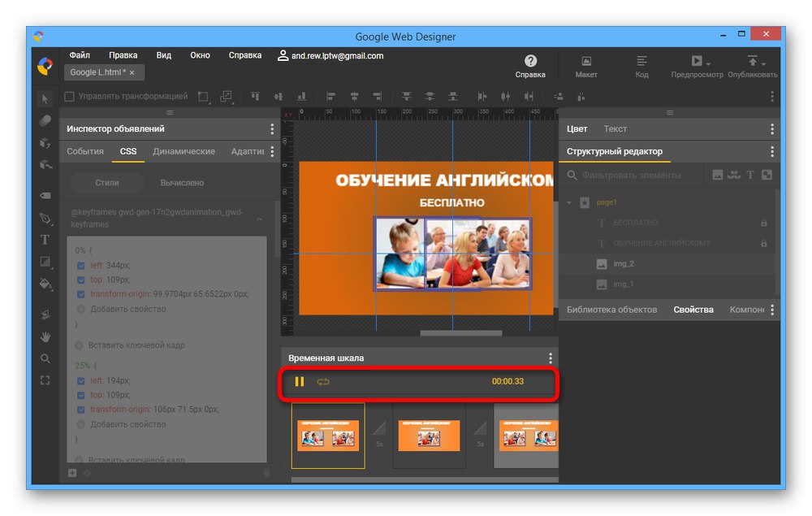Switch to Динамические tab

184,151
